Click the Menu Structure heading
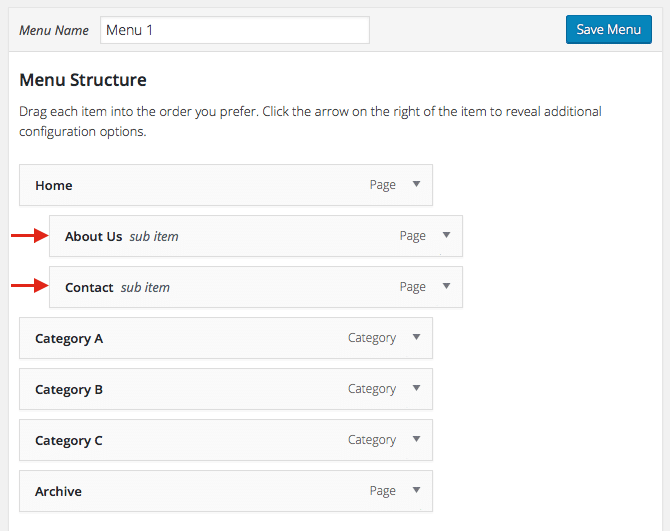Image resolution: width=670 pixels, height=531 pixels. tap(83, 80)
